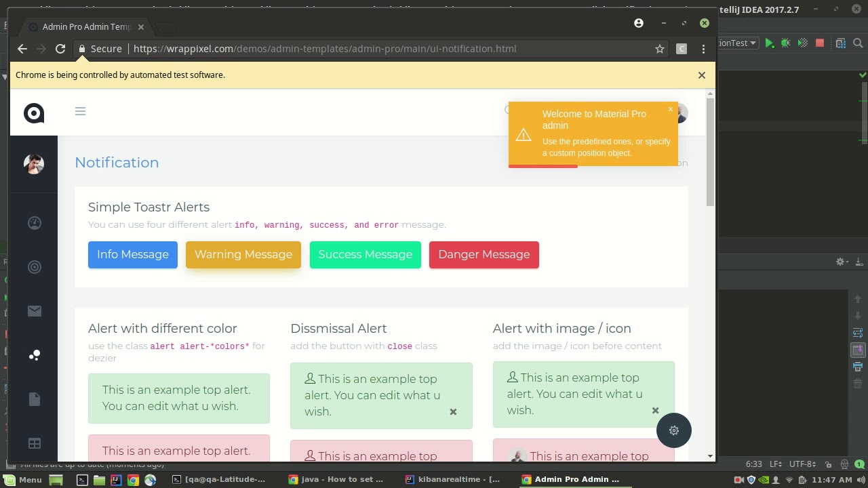Open the user avatar in left sidebar

(34, 163)
